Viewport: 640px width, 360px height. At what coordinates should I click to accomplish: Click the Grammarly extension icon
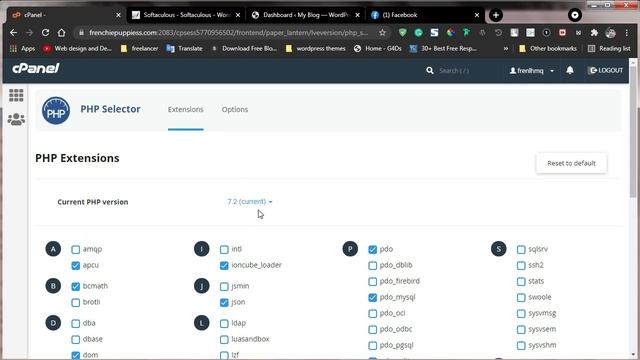(418, 33)
